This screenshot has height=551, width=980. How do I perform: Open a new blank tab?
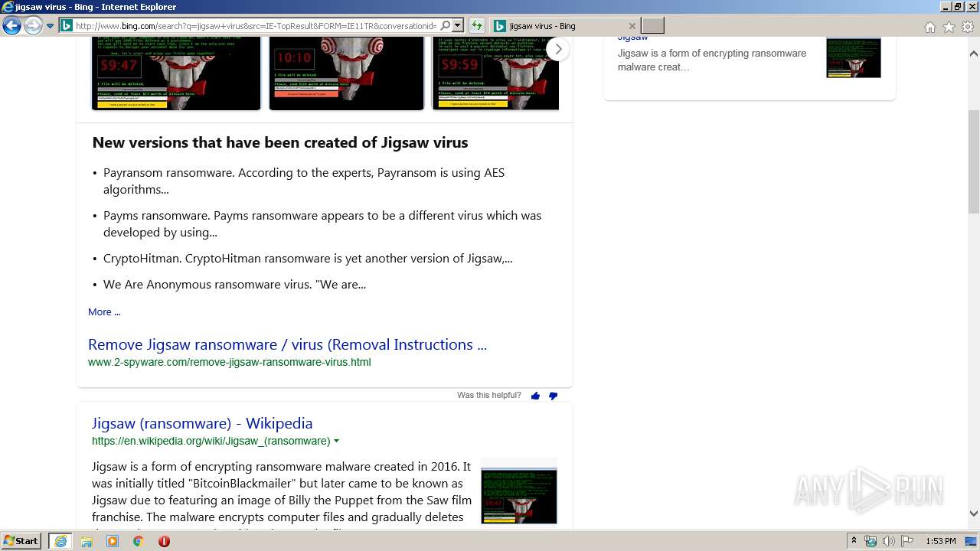(x=652, y=26)
